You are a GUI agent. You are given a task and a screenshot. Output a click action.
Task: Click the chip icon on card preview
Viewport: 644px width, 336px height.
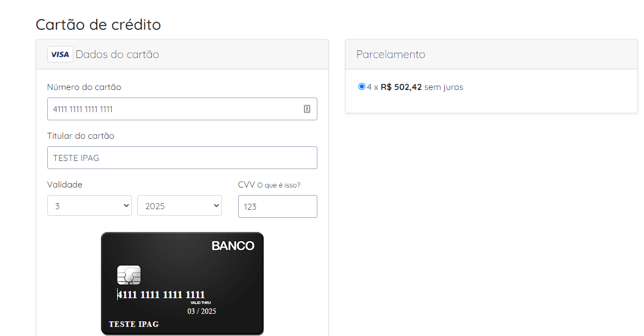click(129, 275)
